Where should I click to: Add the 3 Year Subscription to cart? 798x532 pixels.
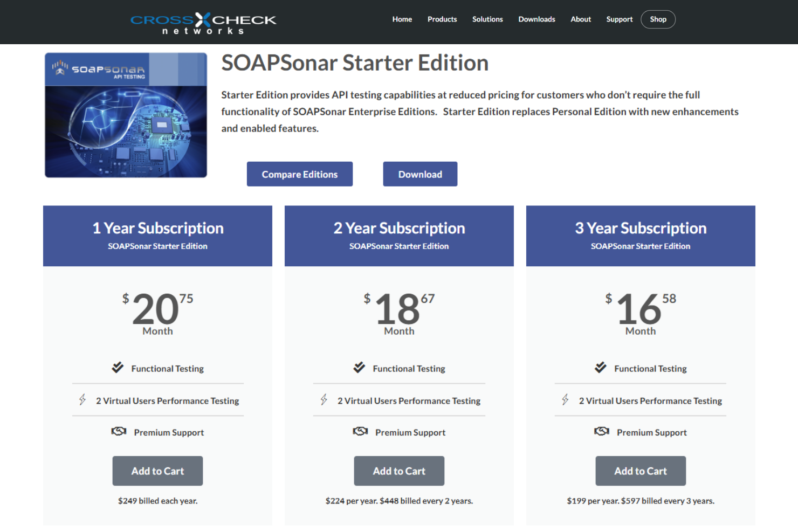tap(641, 471)
